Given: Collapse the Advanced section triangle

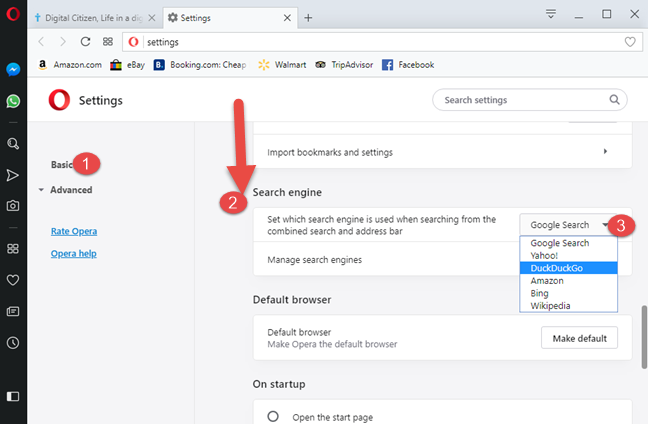Looking at the screenshot, I should 41,190.
